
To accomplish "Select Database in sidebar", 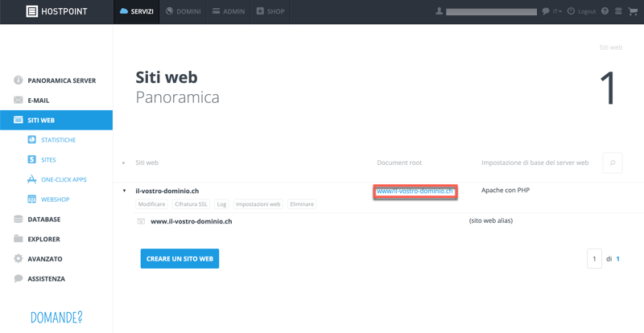I will point(56,220).
